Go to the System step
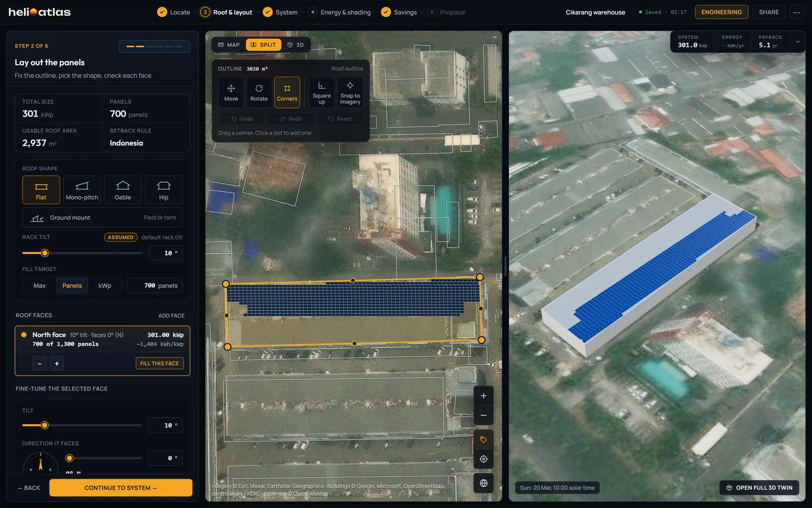The height and width of the screenshot is (508, 812). pos(280,12)
